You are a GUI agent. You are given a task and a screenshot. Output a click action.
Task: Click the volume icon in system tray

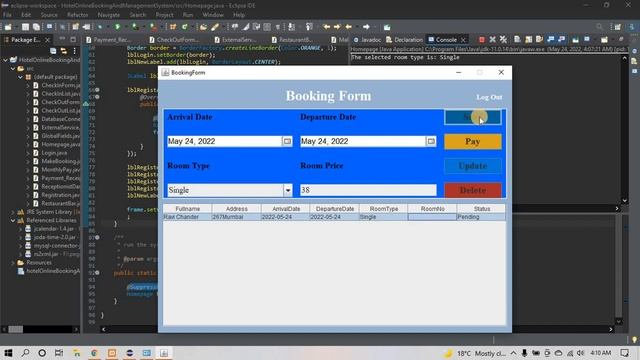pyautogui.click(x=580, y=353)
